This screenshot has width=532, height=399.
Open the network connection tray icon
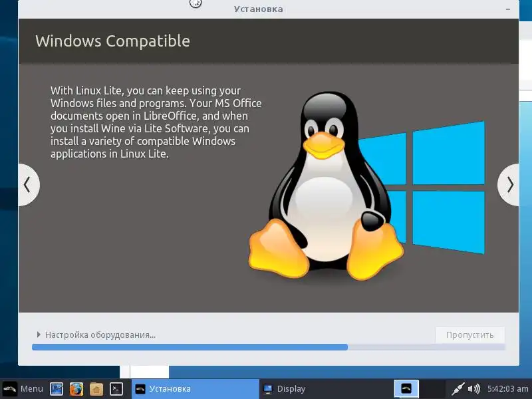click(458, 389)
